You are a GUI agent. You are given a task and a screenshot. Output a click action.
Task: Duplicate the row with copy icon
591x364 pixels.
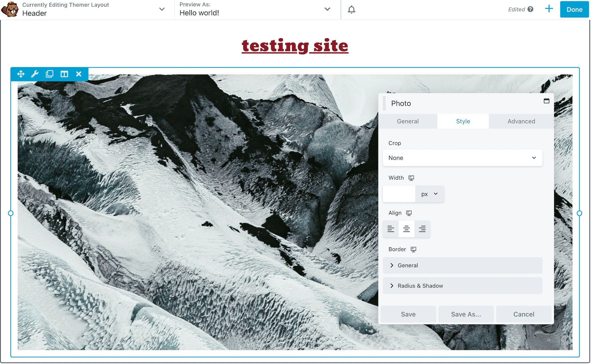click(49, 74)
